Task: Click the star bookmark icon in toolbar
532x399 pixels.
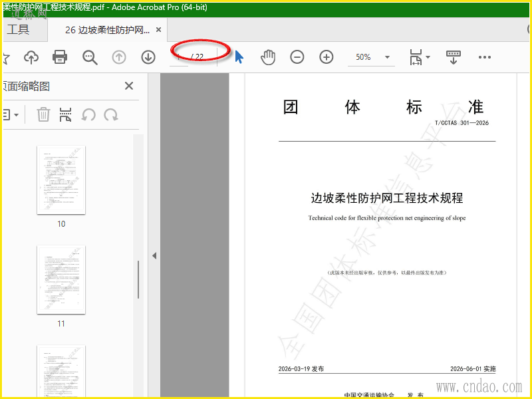Action: click(7, 58)
